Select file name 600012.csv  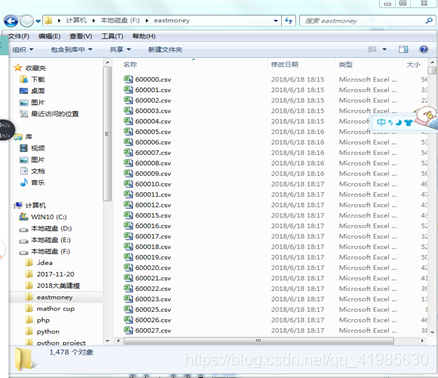tap(153, 205)
